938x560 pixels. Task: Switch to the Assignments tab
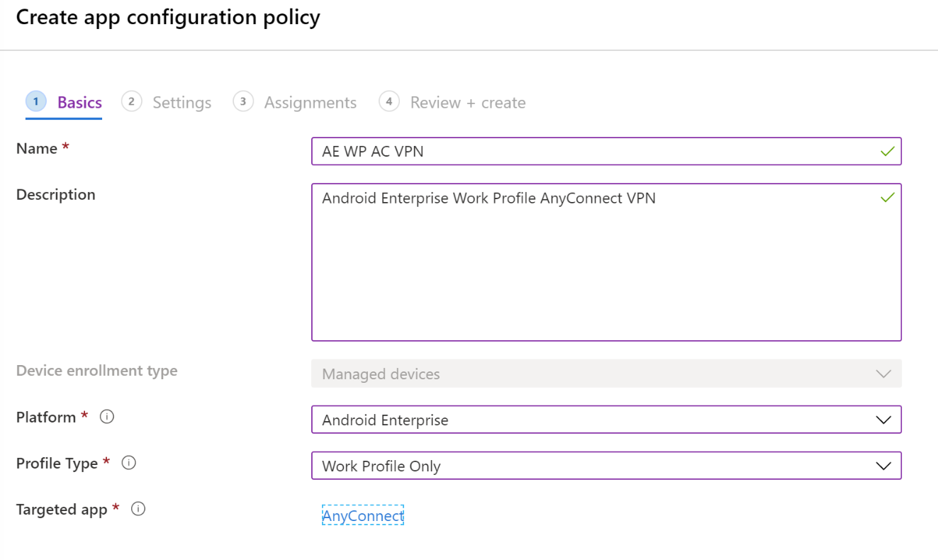311,102
